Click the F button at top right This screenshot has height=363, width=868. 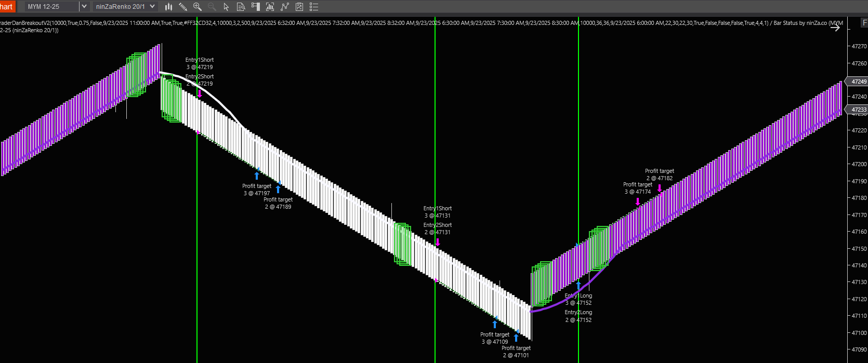click(x=864, y=23)
